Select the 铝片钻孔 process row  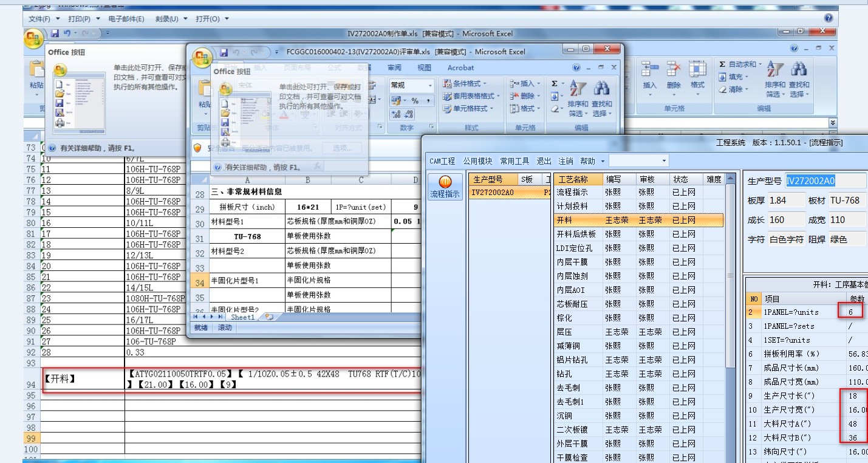[x=638, y=360]
